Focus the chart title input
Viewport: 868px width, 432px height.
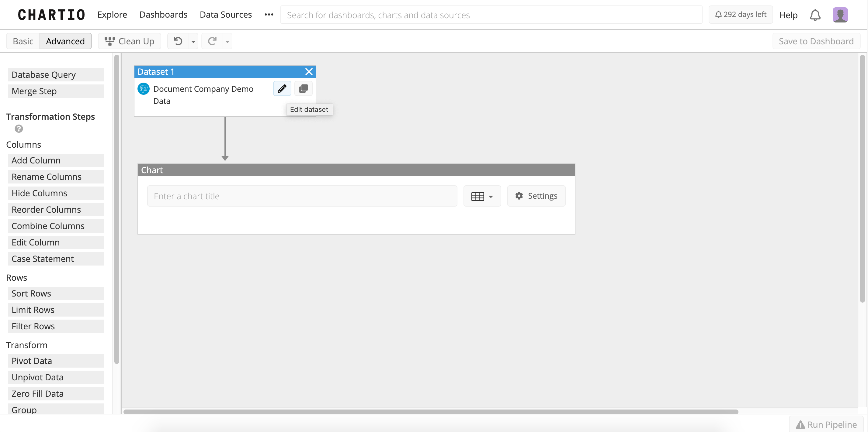click(x=302, y=196)
